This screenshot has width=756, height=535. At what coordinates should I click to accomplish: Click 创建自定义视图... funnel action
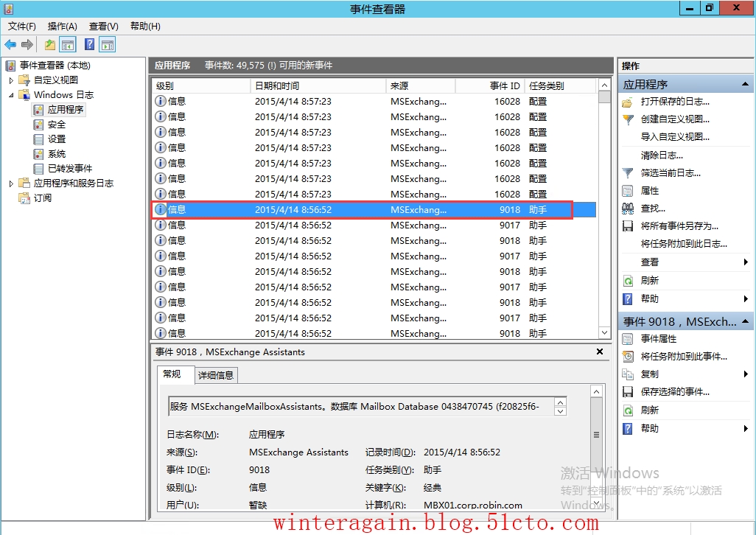click(x=674, y=119)
